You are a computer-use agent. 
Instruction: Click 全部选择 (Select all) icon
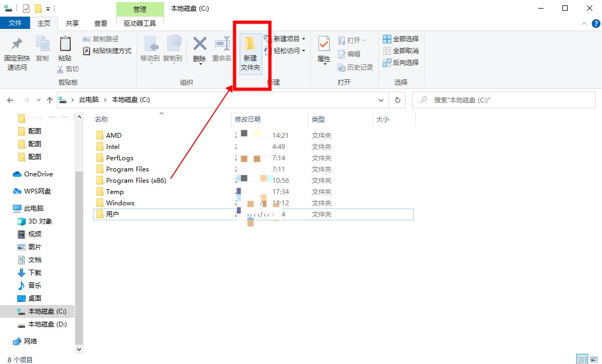[x=387, y=39]
